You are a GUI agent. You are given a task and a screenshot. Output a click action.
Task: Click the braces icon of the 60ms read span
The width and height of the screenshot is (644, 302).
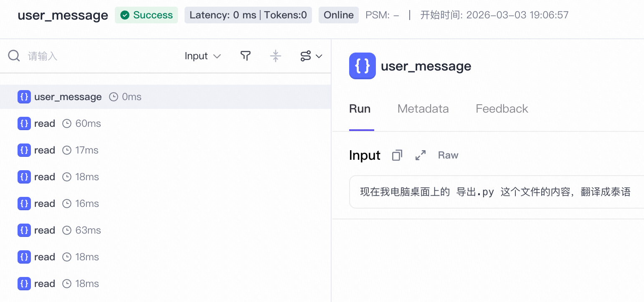point(24,123)
